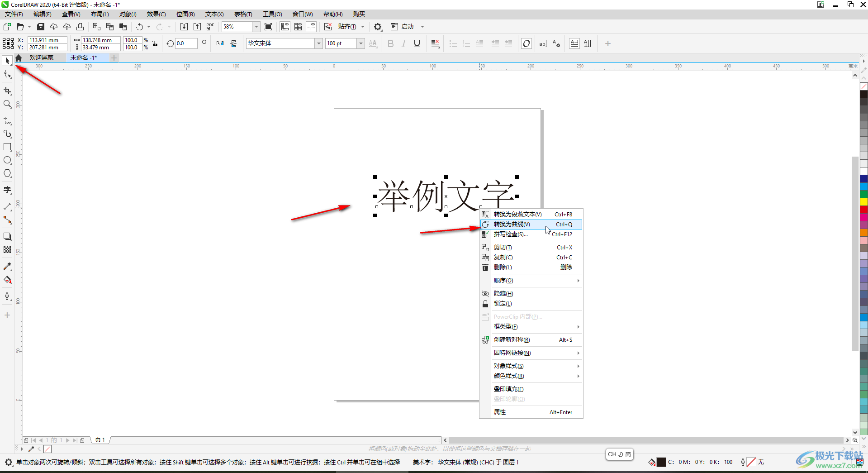Open the font name 华文宋体 dropdown
868x473 pixels.
click(318, 43)
